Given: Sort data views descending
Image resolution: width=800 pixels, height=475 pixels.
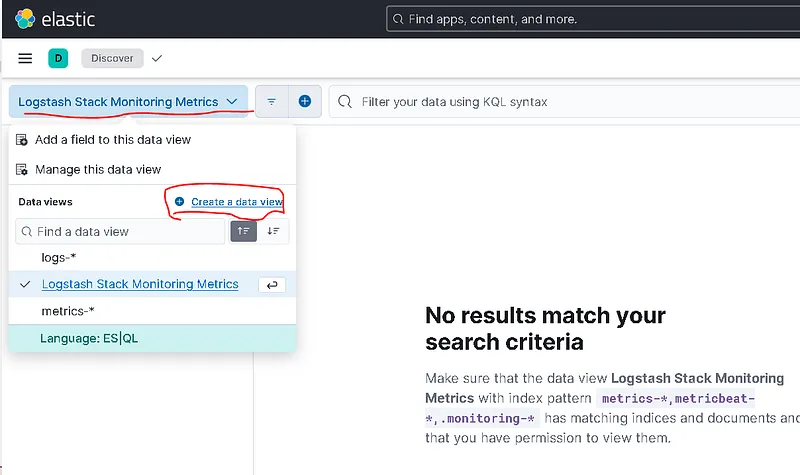Looking at the screenshot, I should pos(273,231).
